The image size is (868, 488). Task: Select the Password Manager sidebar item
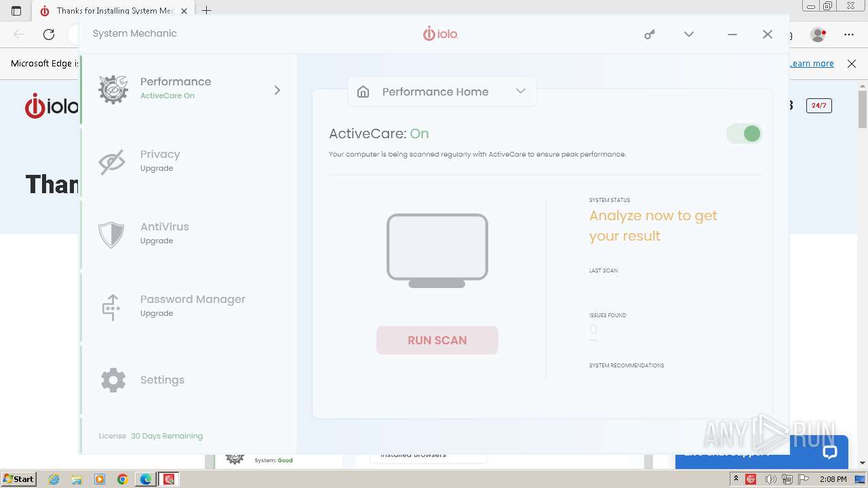(189, 306)
